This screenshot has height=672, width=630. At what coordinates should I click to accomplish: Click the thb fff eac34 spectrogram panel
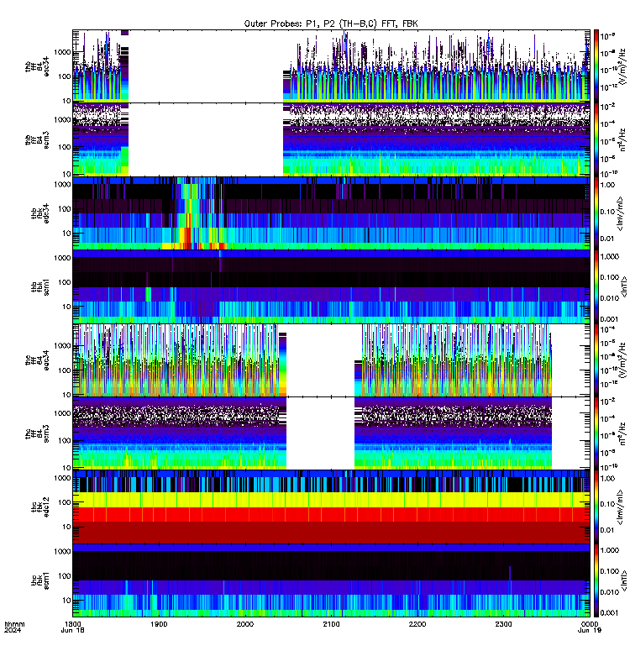331,66
